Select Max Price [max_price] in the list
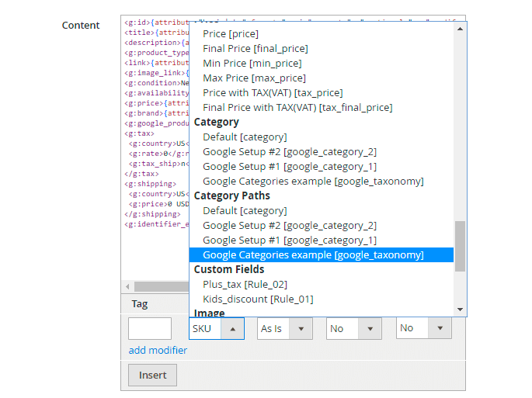 click(254, 78)
